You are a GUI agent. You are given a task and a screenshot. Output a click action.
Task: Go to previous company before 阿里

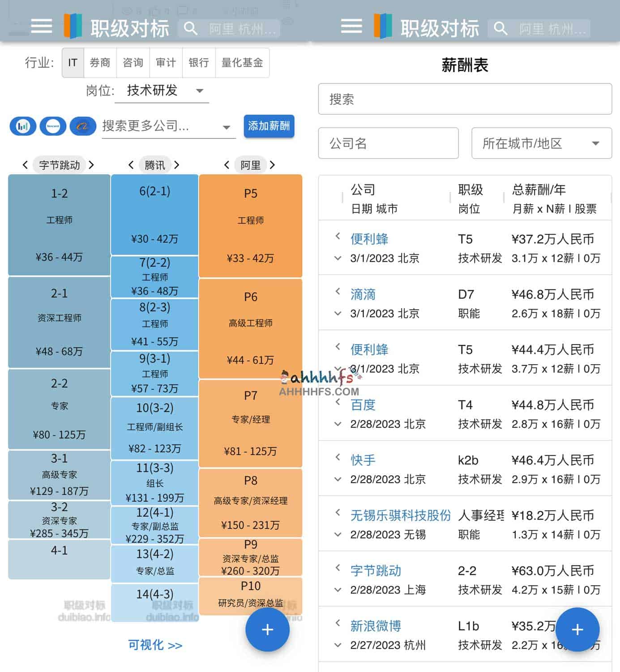tap(227, 165)
